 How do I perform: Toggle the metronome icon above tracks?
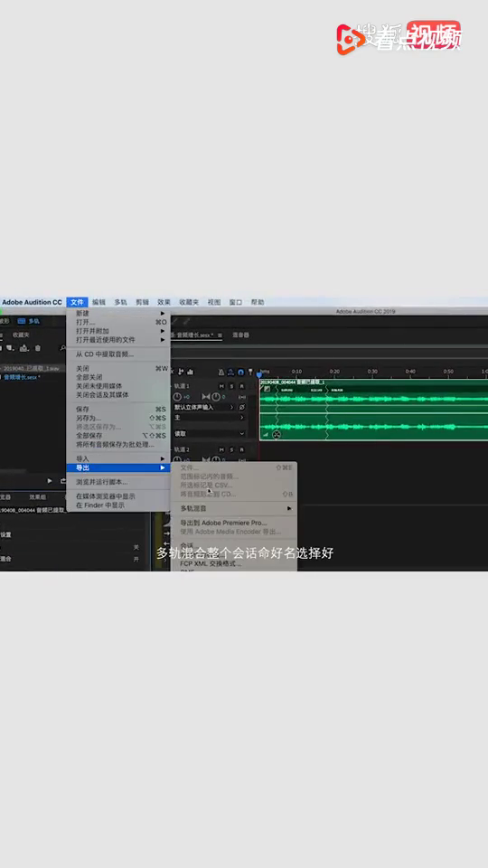(x=221, y=372)
